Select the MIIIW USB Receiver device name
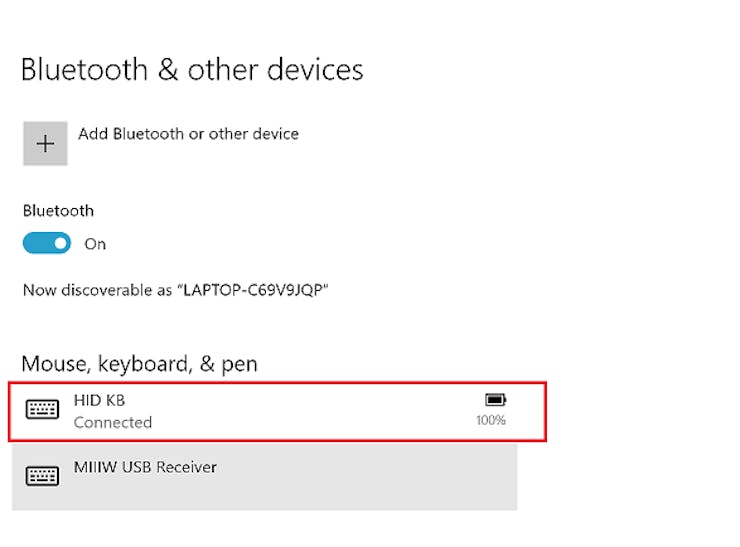 click(145, 467)
